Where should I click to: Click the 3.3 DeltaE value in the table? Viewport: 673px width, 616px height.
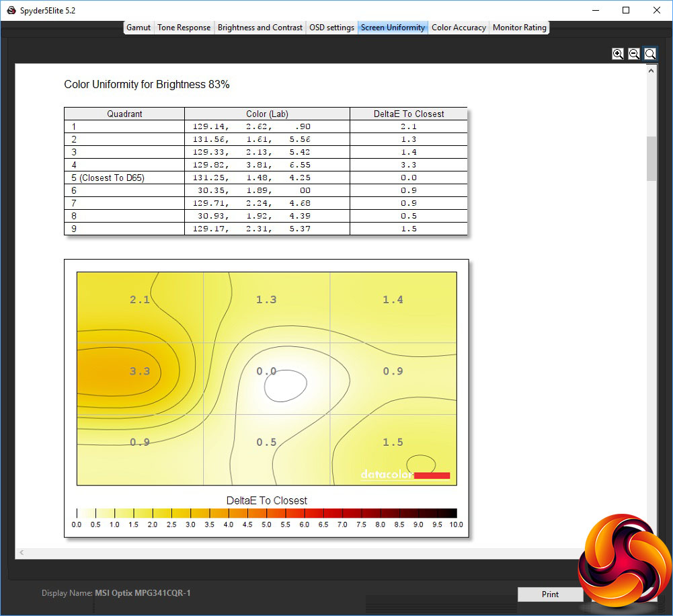(409, 165)
